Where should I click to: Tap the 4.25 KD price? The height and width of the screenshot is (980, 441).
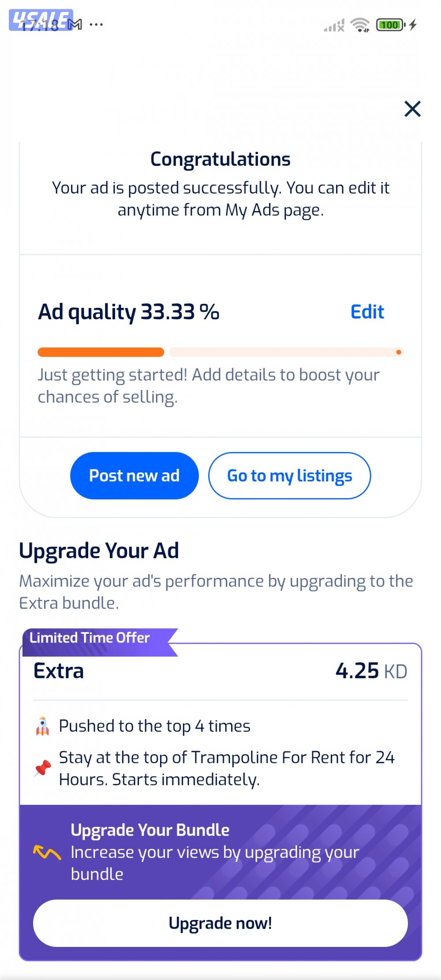371,671
